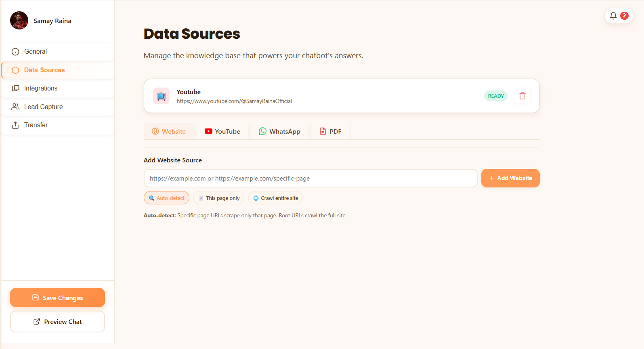Switch to the Website tab

(169, 131)
